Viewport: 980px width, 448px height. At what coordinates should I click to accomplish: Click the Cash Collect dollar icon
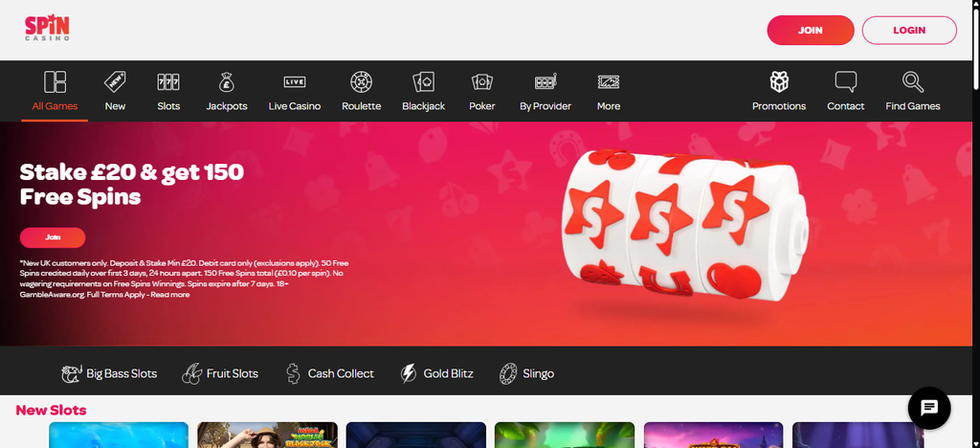(293, 373)
